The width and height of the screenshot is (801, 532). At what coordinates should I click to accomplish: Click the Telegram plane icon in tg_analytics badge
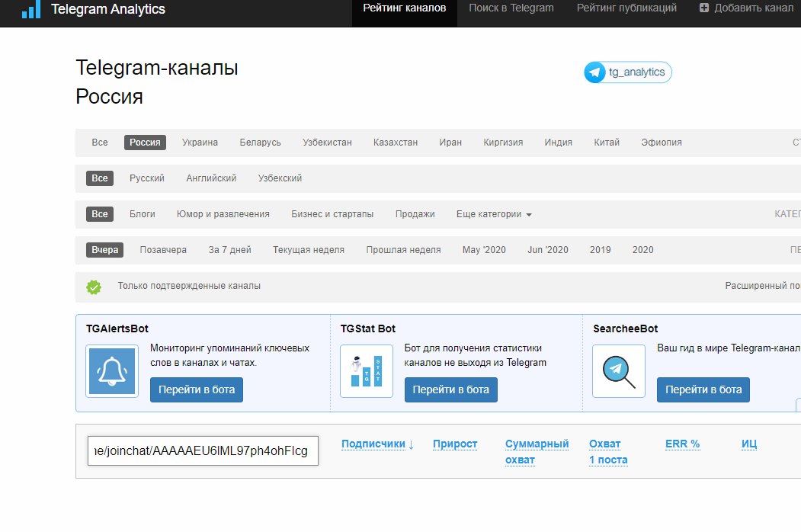tap(594, 72)
